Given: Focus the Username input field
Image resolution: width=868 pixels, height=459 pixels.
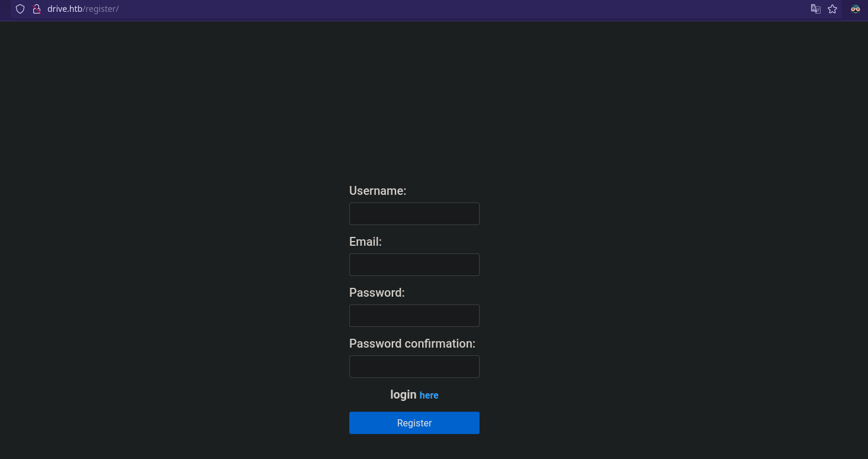Looking at the screenshot, I should (414, 214).
